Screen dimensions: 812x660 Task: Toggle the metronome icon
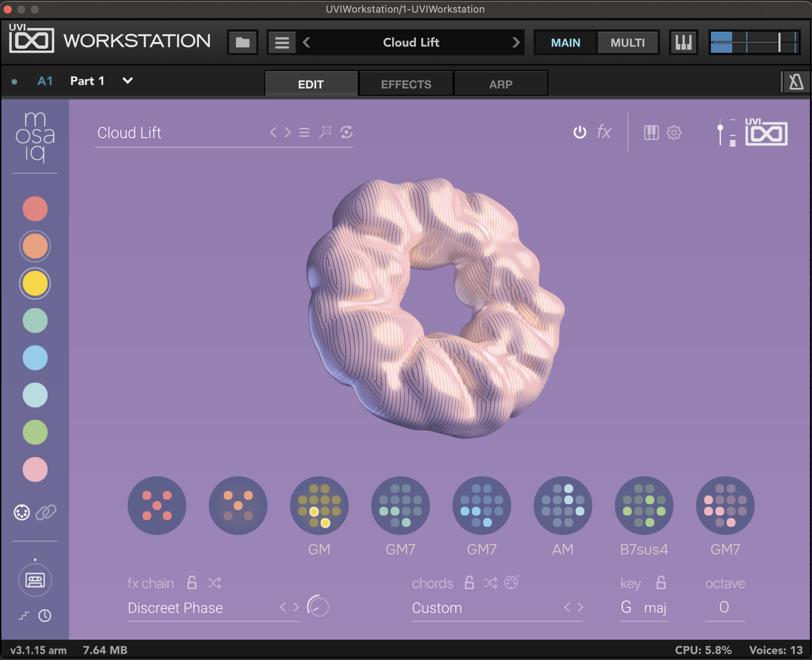pyautogui.click(x=796, y=83)
